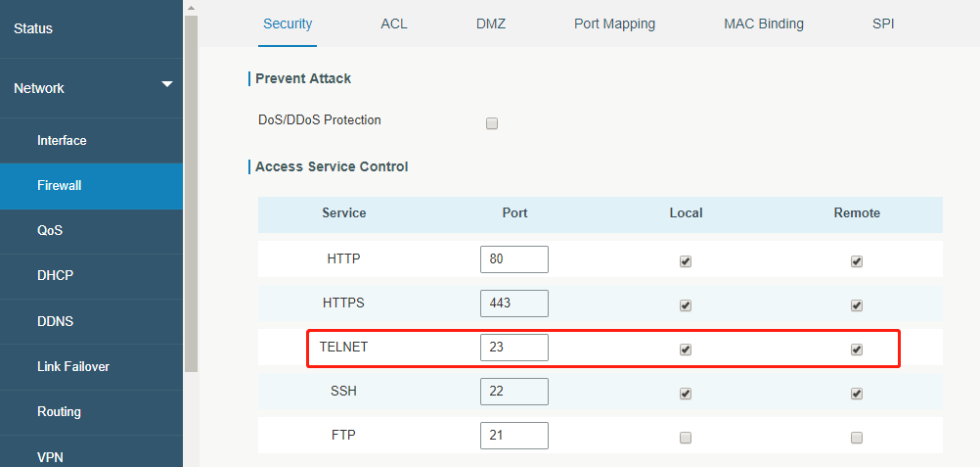Uncheck HTTP Local access
Image resolution: width=980 pixels, height=467 pixels.
pos(686,261)
